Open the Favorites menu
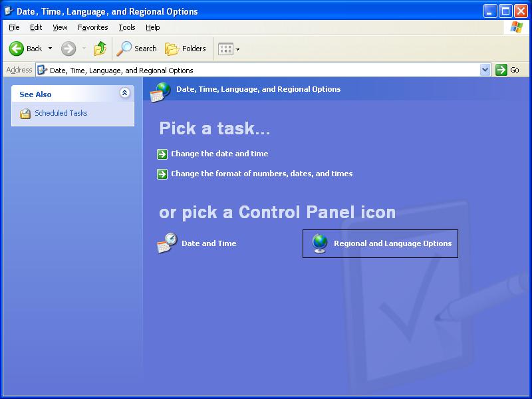Screen dimensions: 532x399 (x=92, y=27)
